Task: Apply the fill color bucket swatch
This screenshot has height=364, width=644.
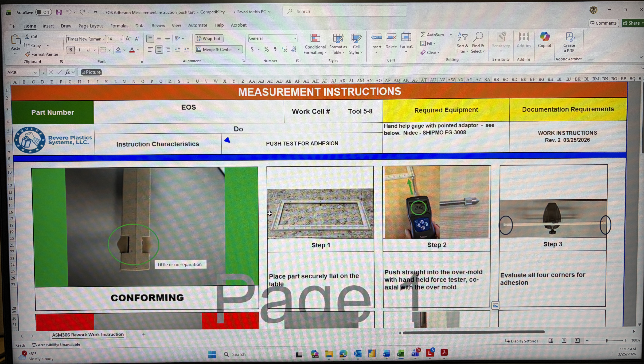Action: [x=118, y=50]
